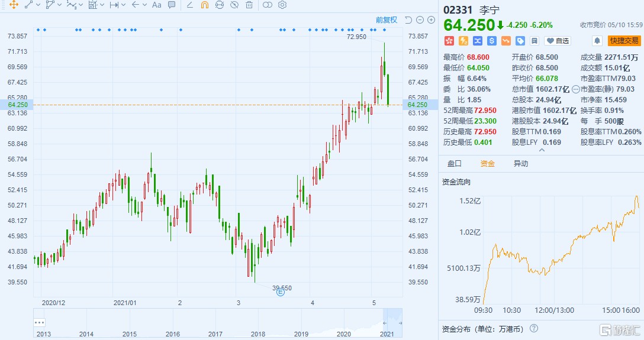
Task: Undo chart view with reset arrow
Action: [408, 20]
